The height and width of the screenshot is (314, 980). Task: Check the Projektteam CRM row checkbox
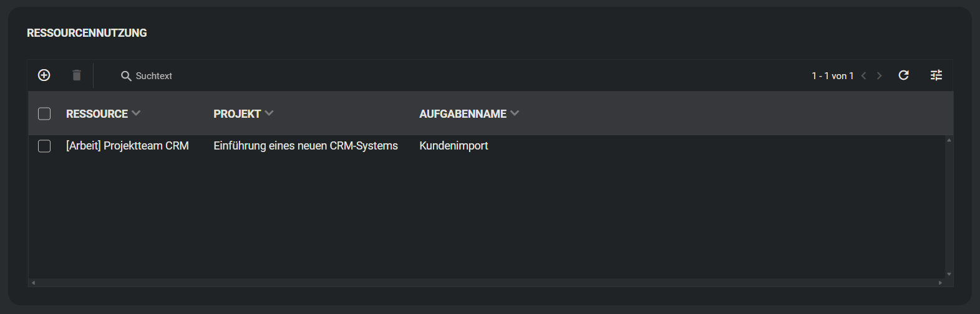pos(44,146)
